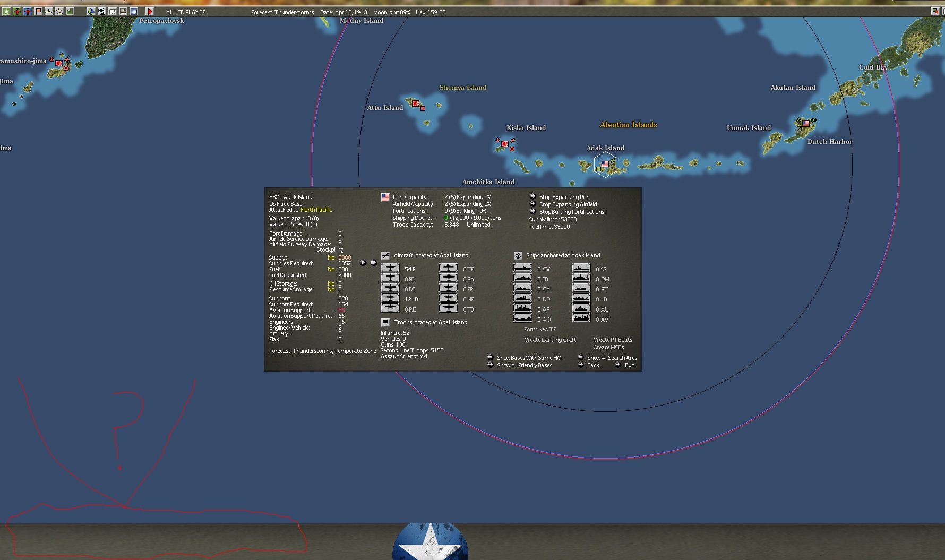Click the recon aircraft icon showing 0 RE
945x560 pixels.
point(390,308)
